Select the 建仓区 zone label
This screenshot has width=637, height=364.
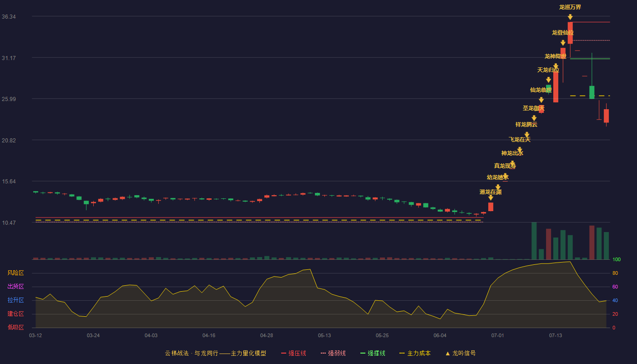(15, 314)
